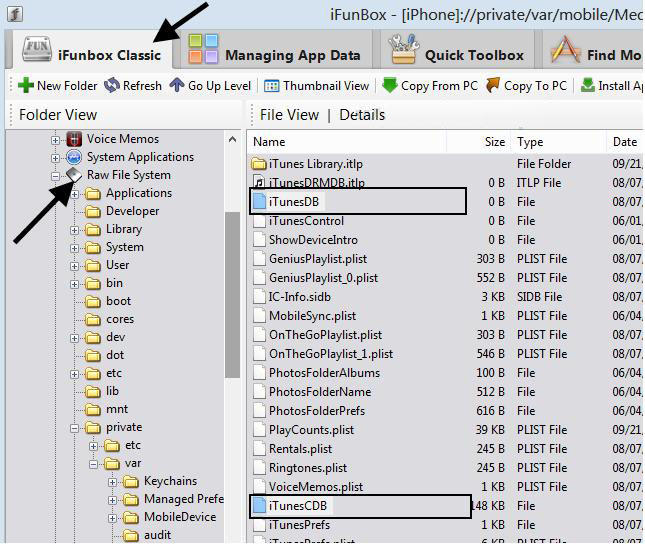This screenshot has width=645, height=544.
Task: Select the cores folder in tree
Action: (x=120, y=319)
